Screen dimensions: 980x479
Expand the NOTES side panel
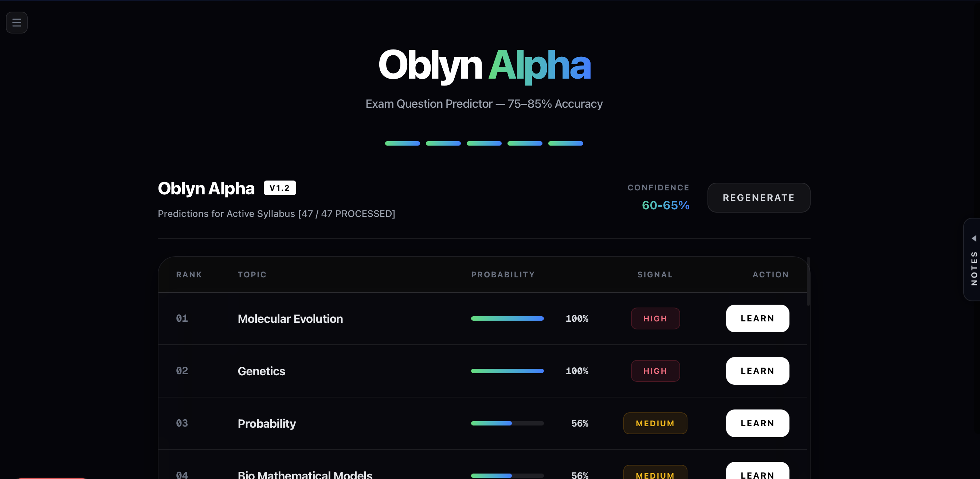coord(973,268)
